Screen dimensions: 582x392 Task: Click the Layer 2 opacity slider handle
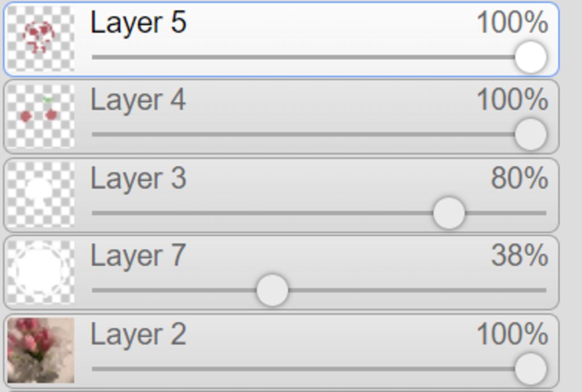(530, 369)
